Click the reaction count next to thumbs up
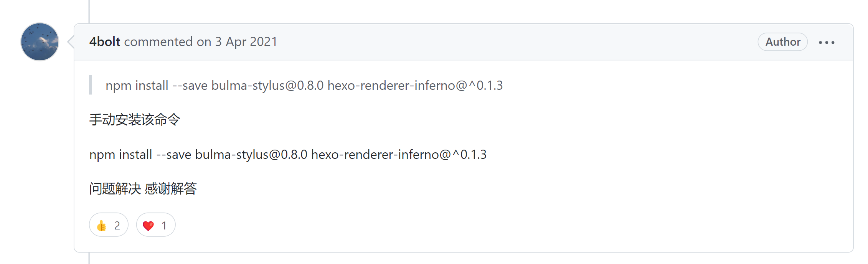The width and height of the screenshot is (868, 264). click(117, 226)
